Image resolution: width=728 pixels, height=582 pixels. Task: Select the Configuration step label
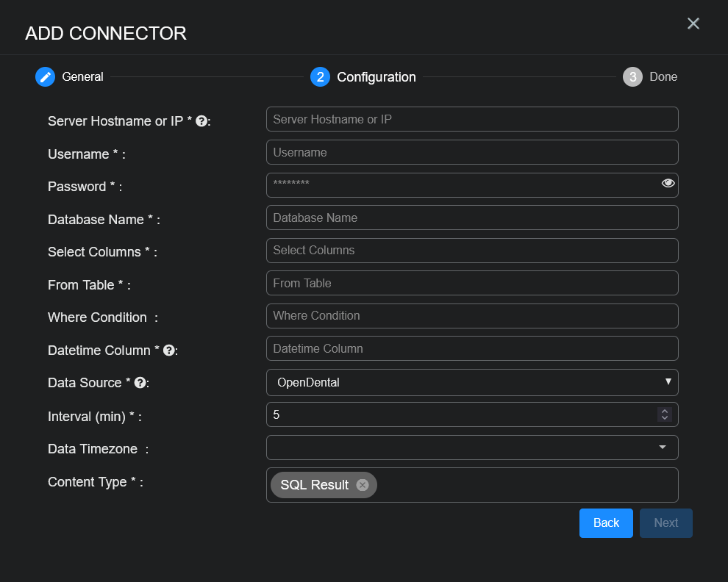[x=376, y=77]
